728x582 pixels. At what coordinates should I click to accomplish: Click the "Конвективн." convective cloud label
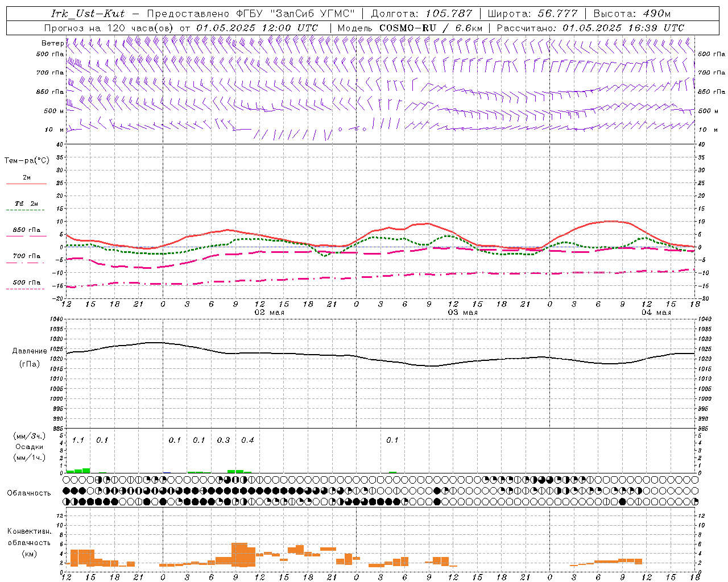(x=30, y=531)
